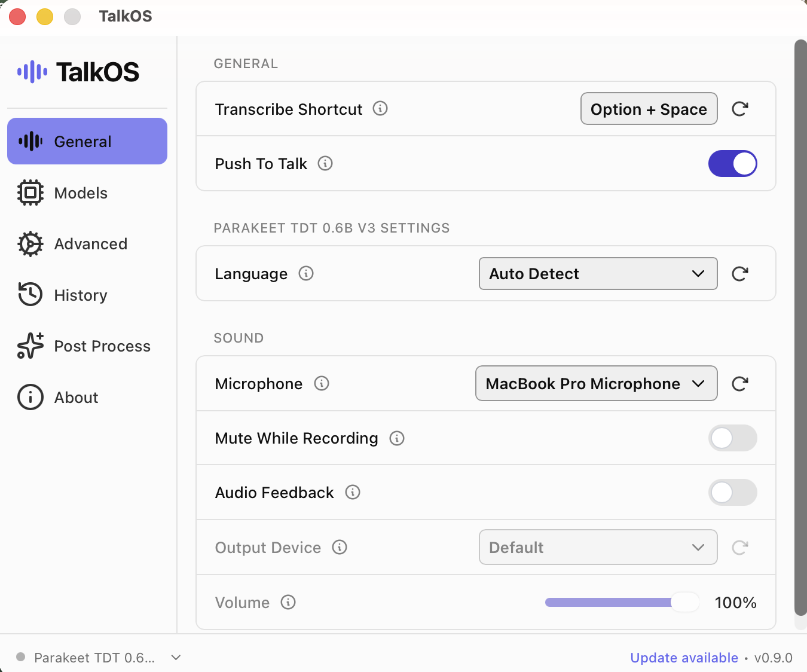Click the TalkOS window title text

(126, 16)
